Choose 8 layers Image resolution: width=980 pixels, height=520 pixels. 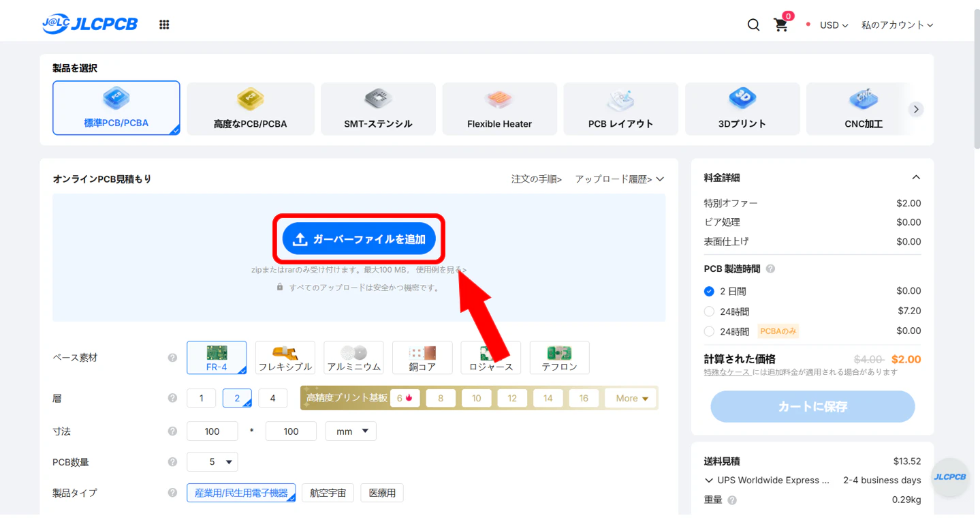[441, 398]
